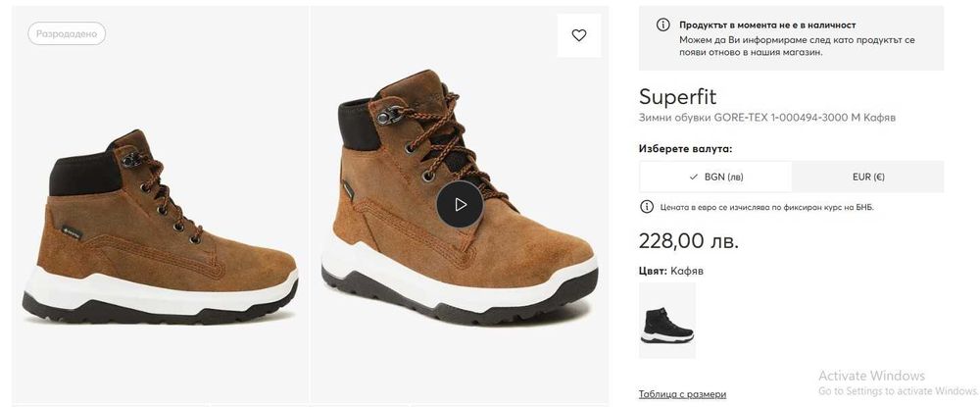Click info icon beside euro rate note
The image size is (980, 407).
pos(647,207)
